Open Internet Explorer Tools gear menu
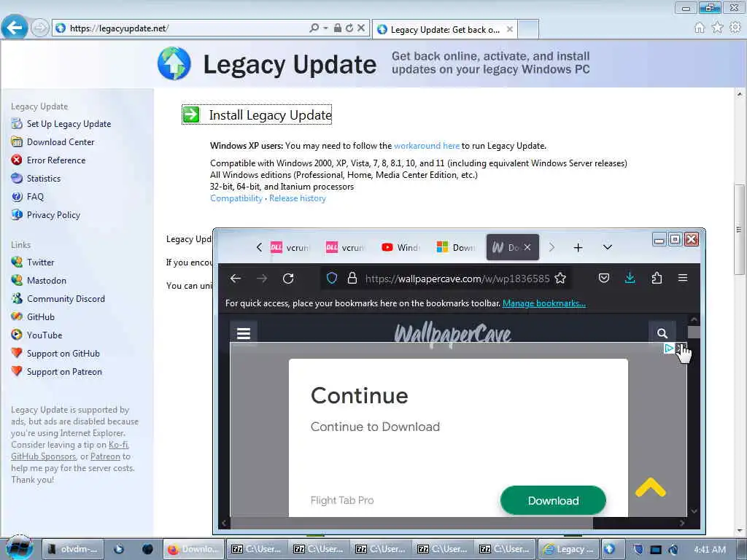 tap(735, 28)
